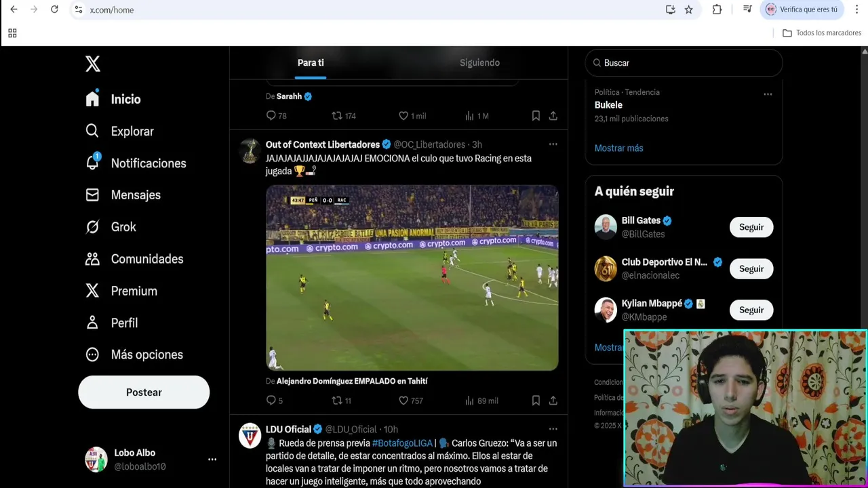Open Kylian Mbappé profile
The height and width of the screenshot is (488, 868).
pyautogui.click(x=652, y=304)
